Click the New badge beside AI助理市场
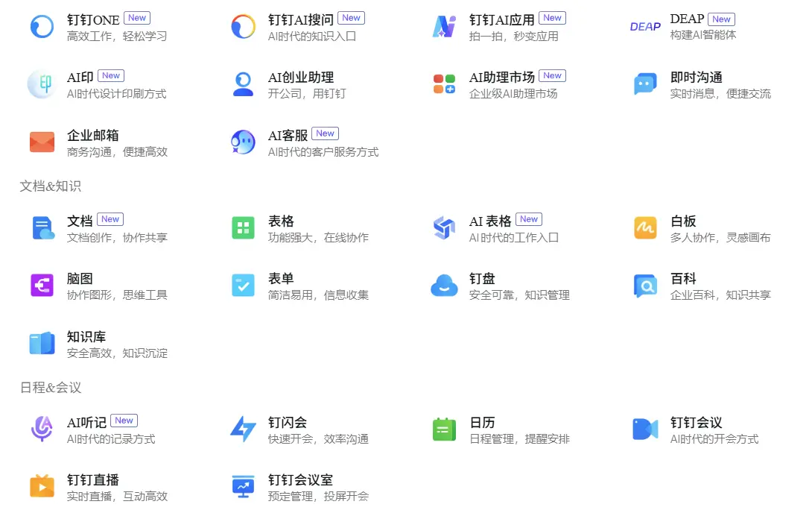 pyautogui.click(x=552, y=76)
